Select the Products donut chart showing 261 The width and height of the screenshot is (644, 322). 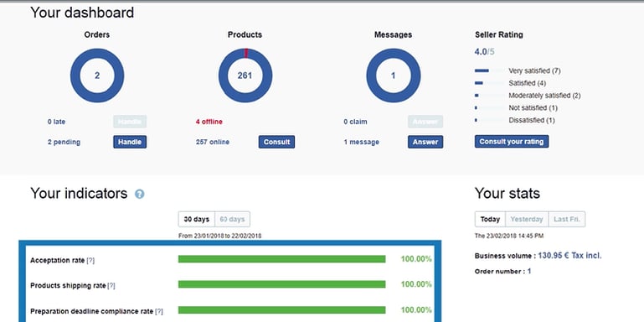[x=245, y=75]
